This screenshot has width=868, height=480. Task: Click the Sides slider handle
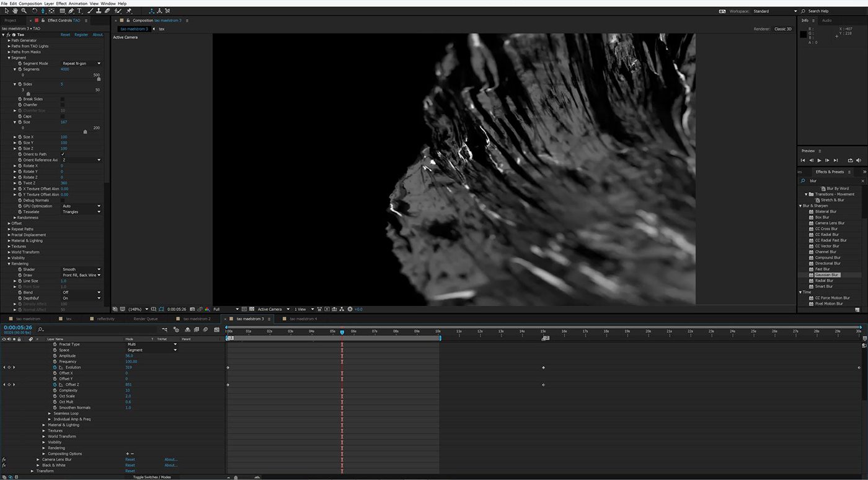[27, 94]
